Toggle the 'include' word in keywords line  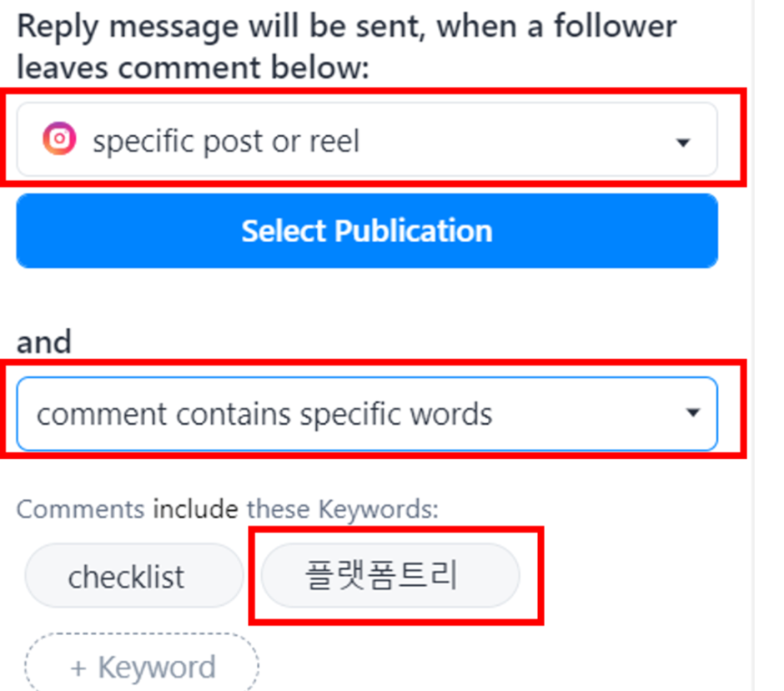[195, 509]
